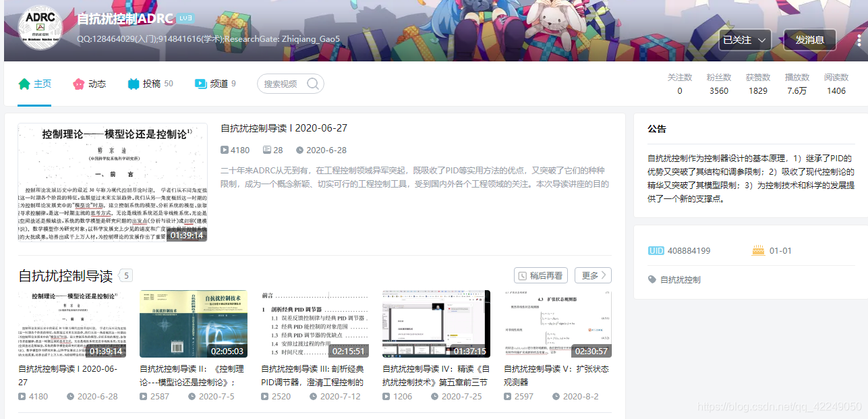Click the 公告 announcement heading

click(x=657, y=129)
